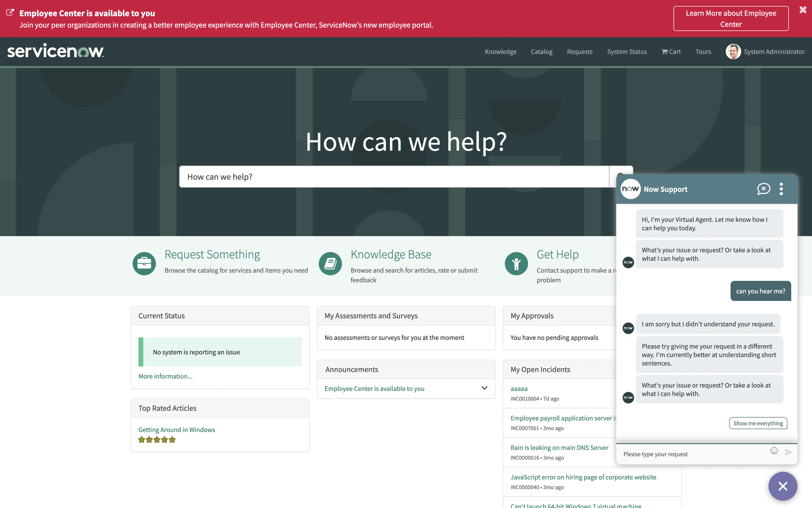Open the Request Something heading link

click(212, 254)
